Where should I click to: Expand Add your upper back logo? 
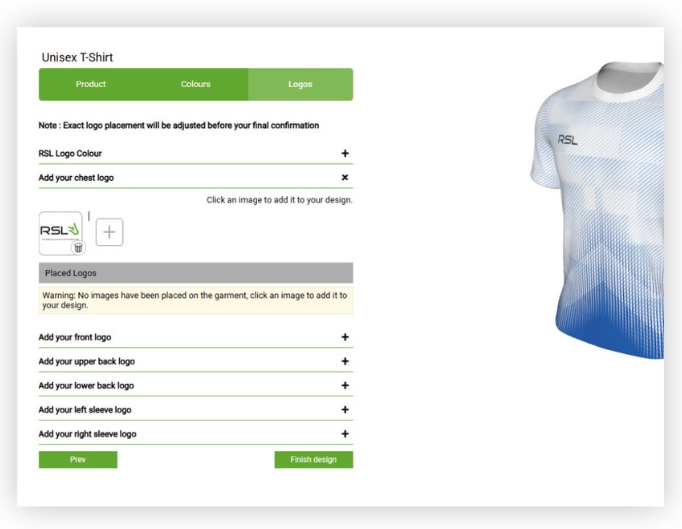point(196,362)
